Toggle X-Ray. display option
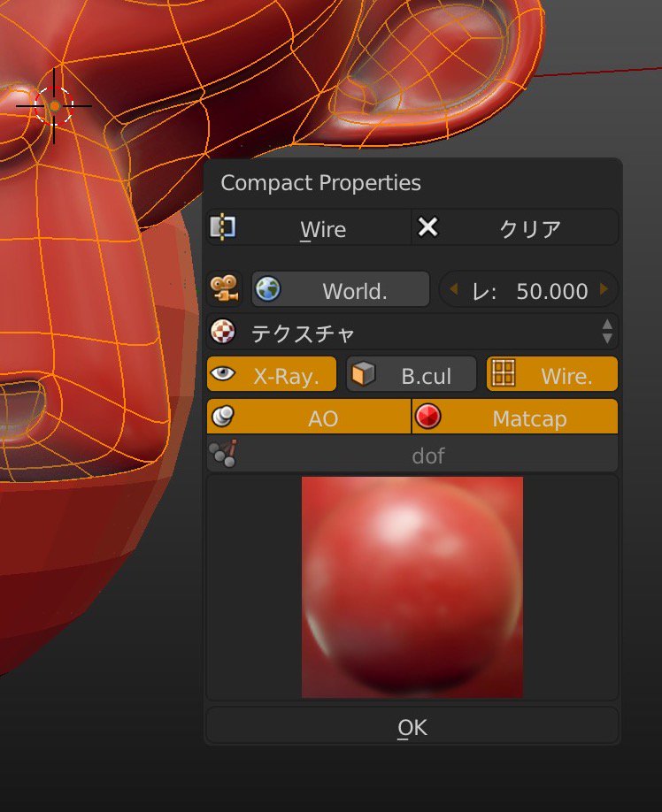Viewport: 662px width, 812px height. (x=272, y=374)
